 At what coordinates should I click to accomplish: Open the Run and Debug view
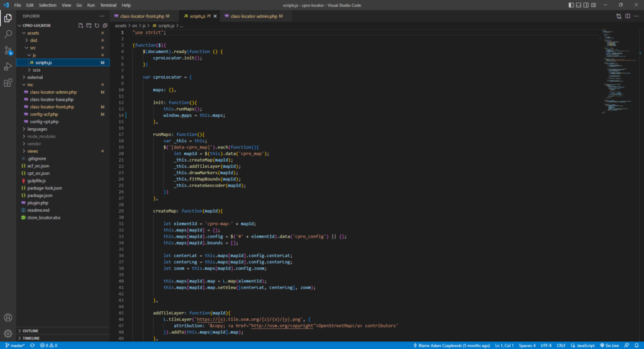(8, 67)
